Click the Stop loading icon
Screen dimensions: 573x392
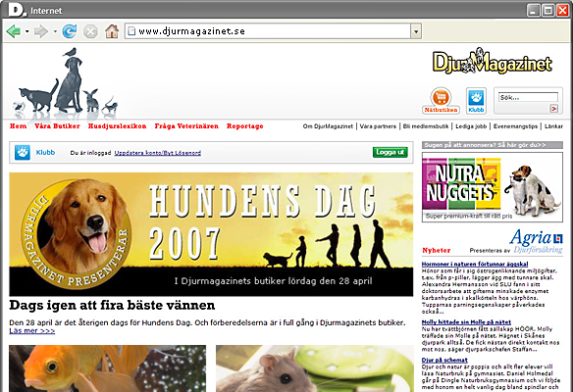[x=90, y=31]
